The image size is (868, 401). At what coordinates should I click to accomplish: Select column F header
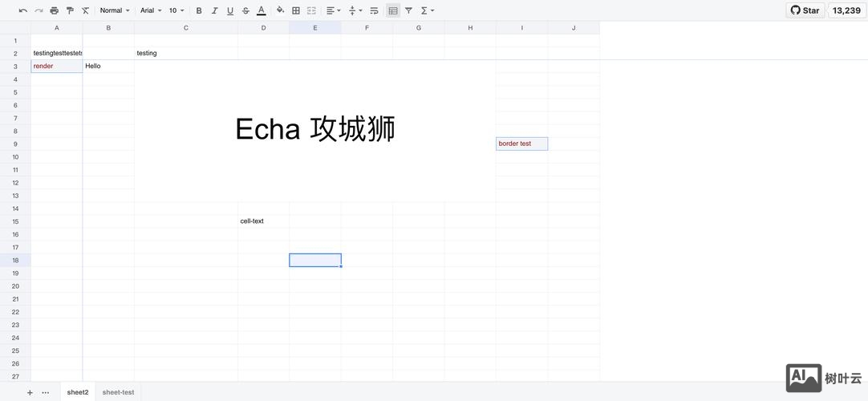tap(367, 27)
